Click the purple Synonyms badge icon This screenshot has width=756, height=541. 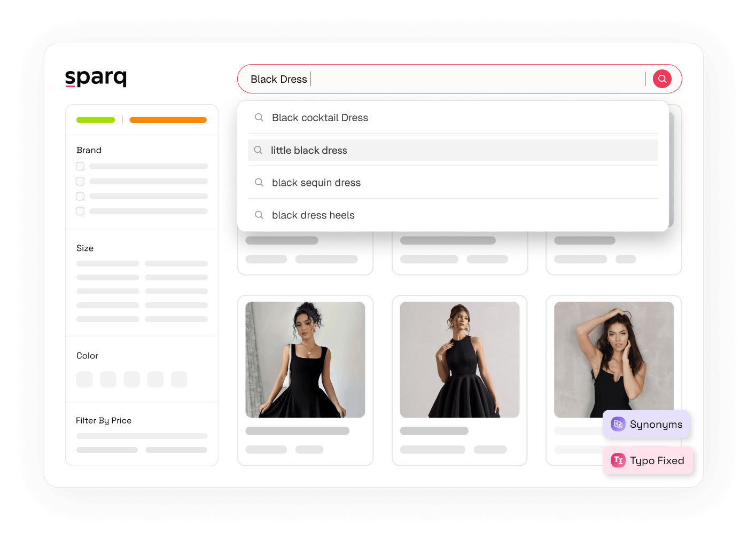click(618, 424)
